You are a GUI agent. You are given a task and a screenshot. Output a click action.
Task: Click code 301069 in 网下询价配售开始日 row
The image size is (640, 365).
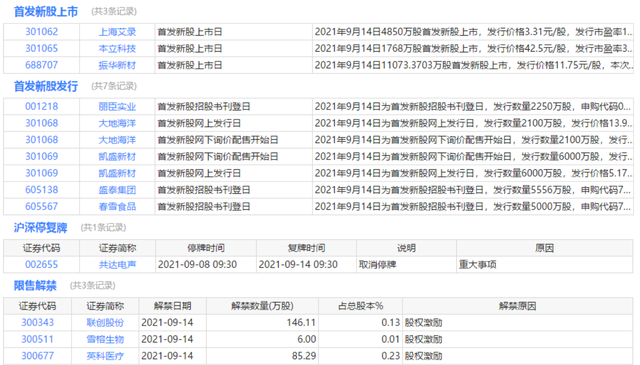click(x=42, y=156)
